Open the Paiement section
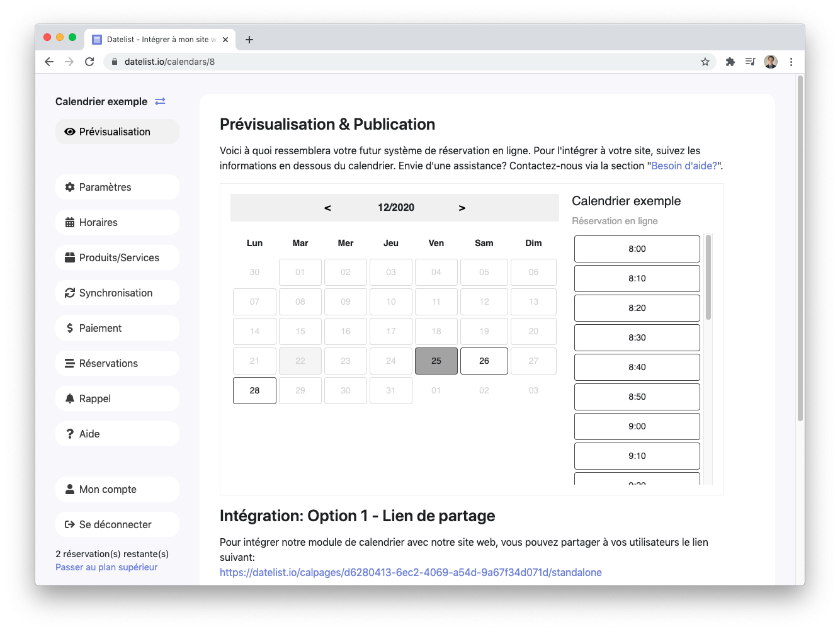This screenshot has width=840, height=632. tap(117, 328)
